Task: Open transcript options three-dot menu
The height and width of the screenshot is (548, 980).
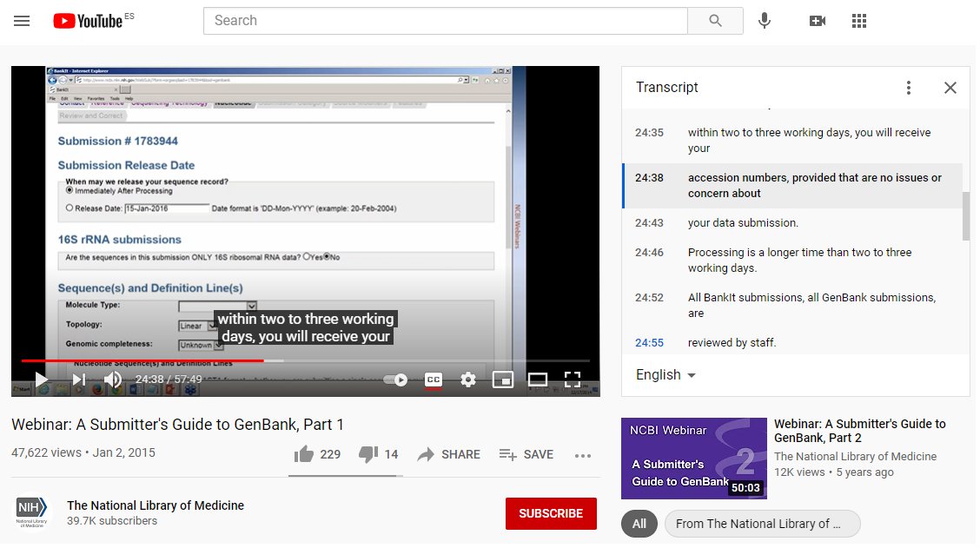Action: 908,88
